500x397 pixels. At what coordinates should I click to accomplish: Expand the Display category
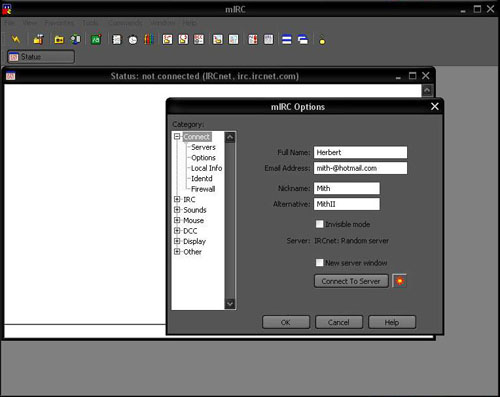(177, 241)
